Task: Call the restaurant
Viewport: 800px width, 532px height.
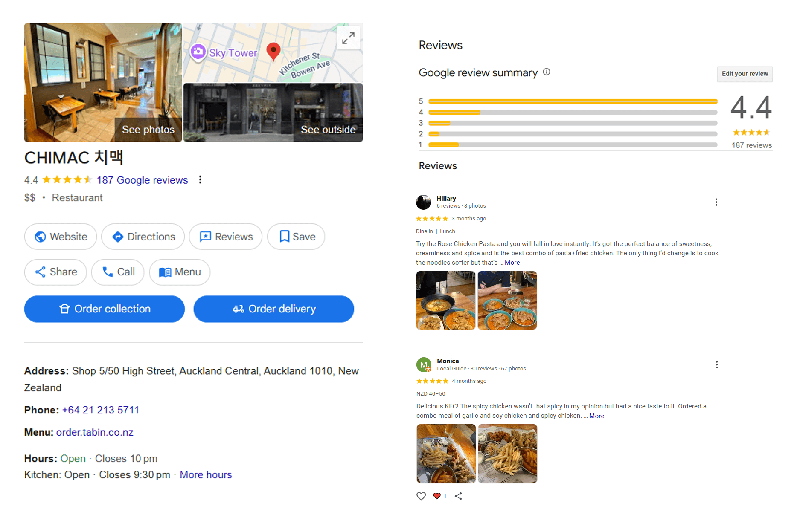Action: pos(118,272)
